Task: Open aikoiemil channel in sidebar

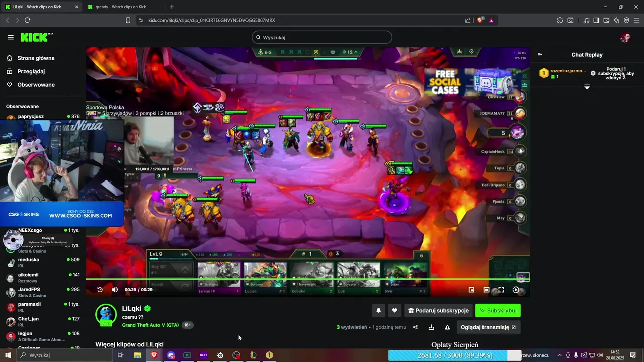Action: coord(43,278)
